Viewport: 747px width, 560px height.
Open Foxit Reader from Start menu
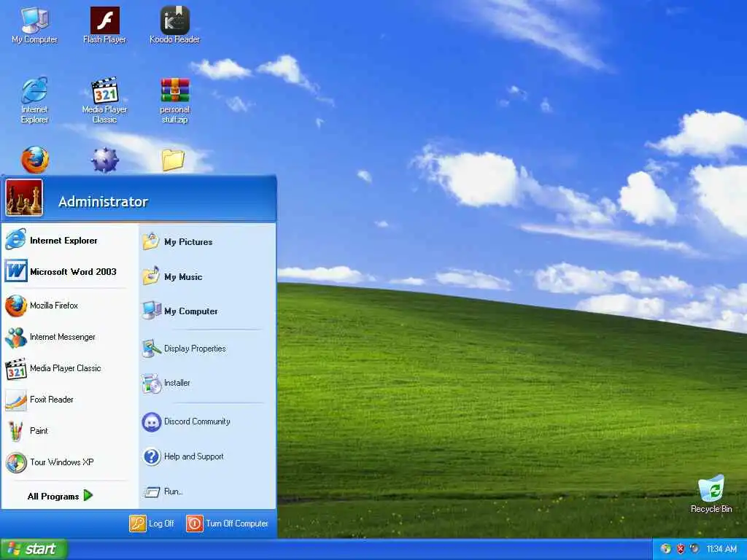(64, 400)
